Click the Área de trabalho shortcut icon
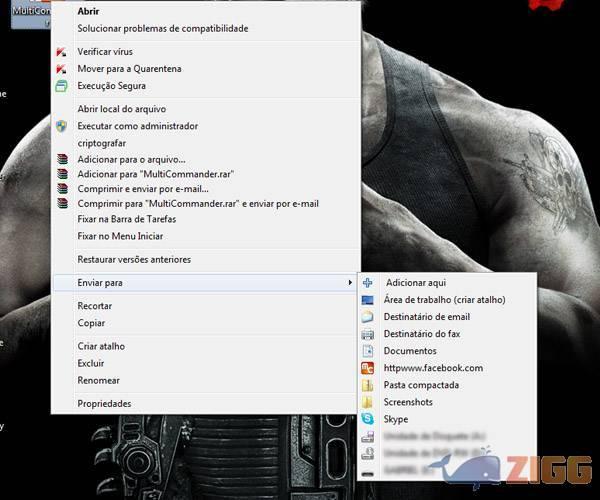 pos(367,299)
